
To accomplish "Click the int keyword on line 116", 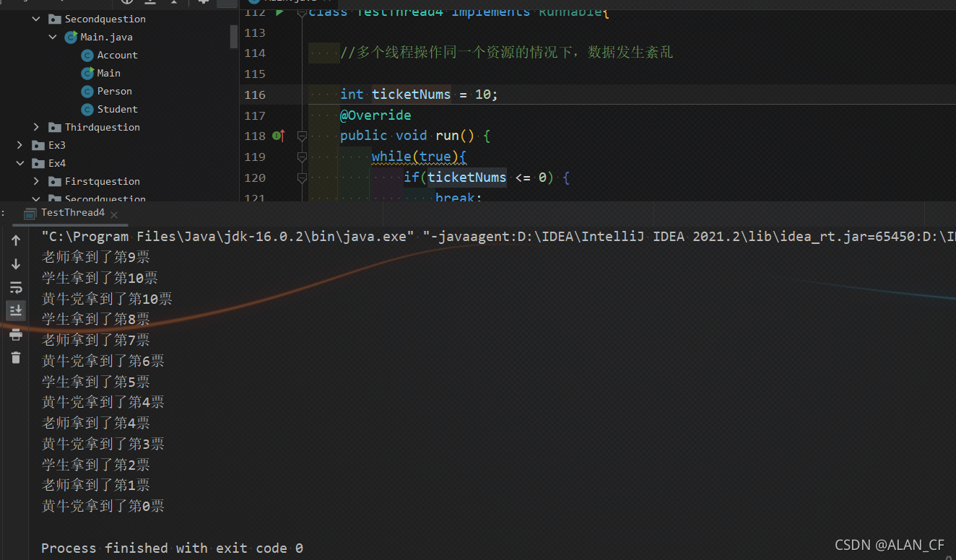I will 352,95.
